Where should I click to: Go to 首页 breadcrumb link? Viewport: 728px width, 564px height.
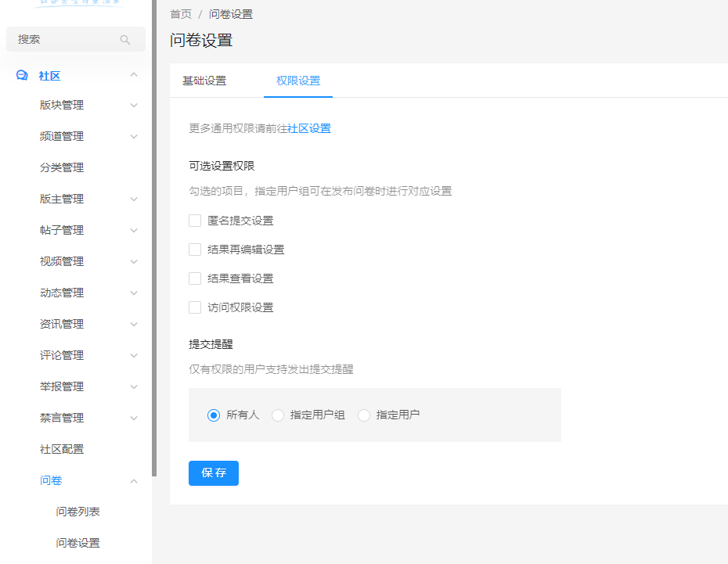pos(181,14)
